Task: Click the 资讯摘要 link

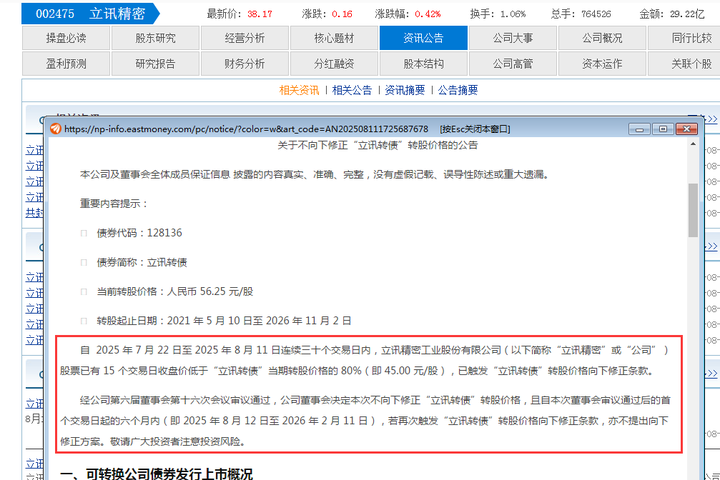Action: point(405,90)
